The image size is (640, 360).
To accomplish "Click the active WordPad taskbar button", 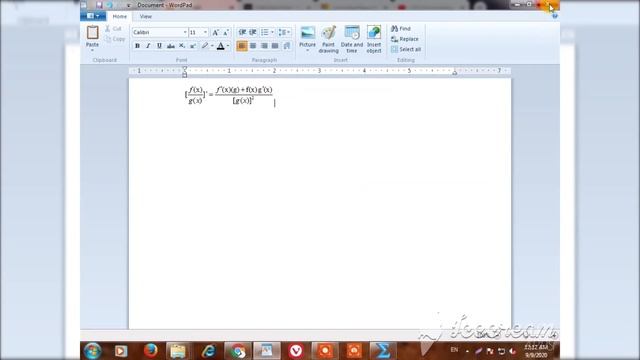I will pyautogui.click(x=267, y=351).
